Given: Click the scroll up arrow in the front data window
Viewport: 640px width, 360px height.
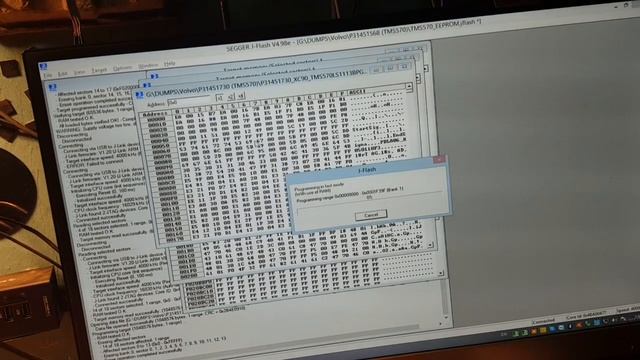Looking at the screenshot, I should click(409, 87).
